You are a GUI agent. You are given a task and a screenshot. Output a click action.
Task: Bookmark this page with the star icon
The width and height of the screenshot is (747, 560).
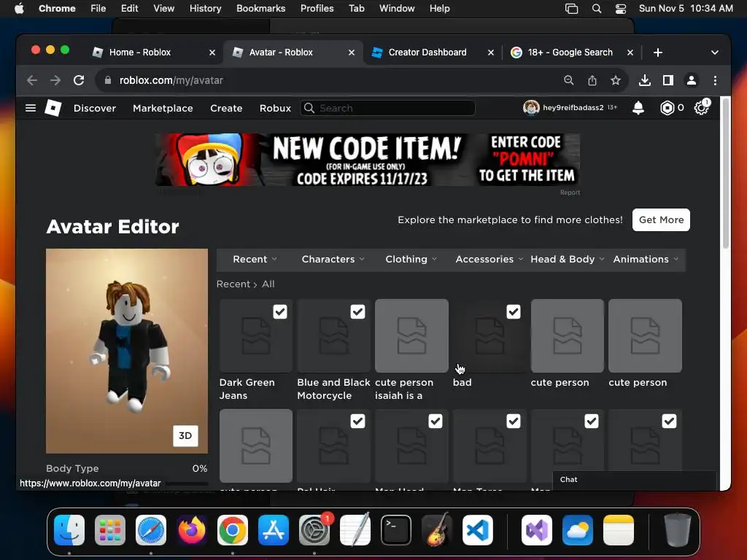tap(616, 80)
